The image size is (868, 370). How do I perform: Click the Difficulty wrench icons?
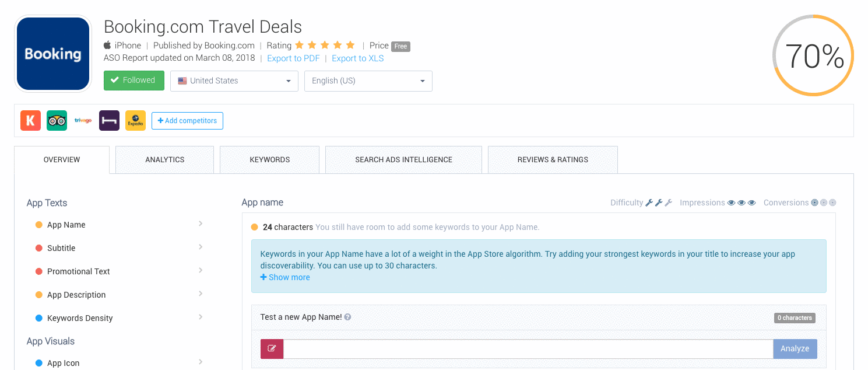click(659, 203)
